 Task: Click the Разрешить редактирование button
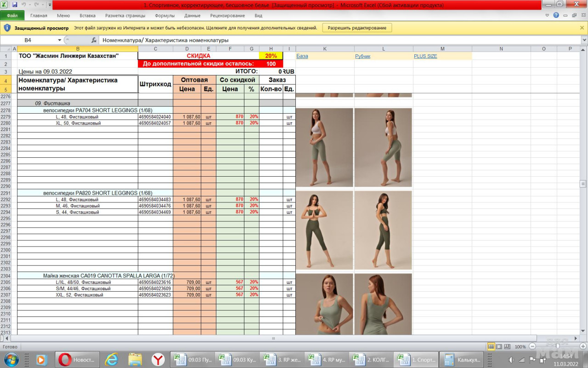coord(357,28)
